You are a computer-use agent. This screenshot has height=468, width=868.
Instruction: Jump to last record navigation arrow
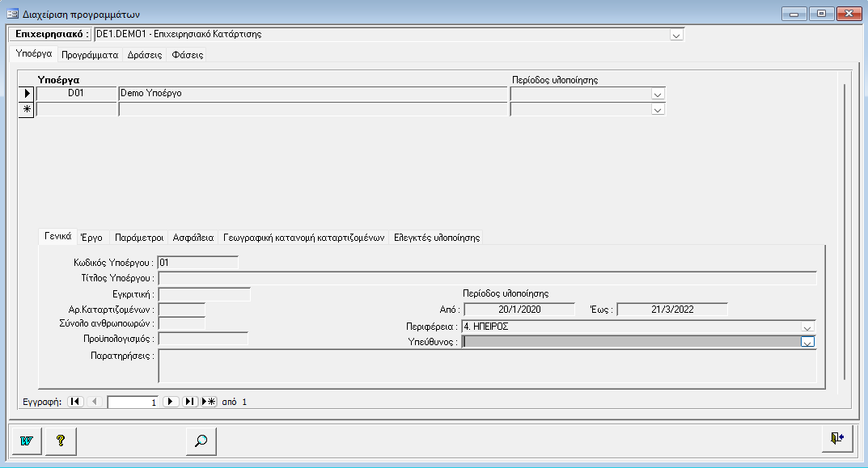point(190,401)
